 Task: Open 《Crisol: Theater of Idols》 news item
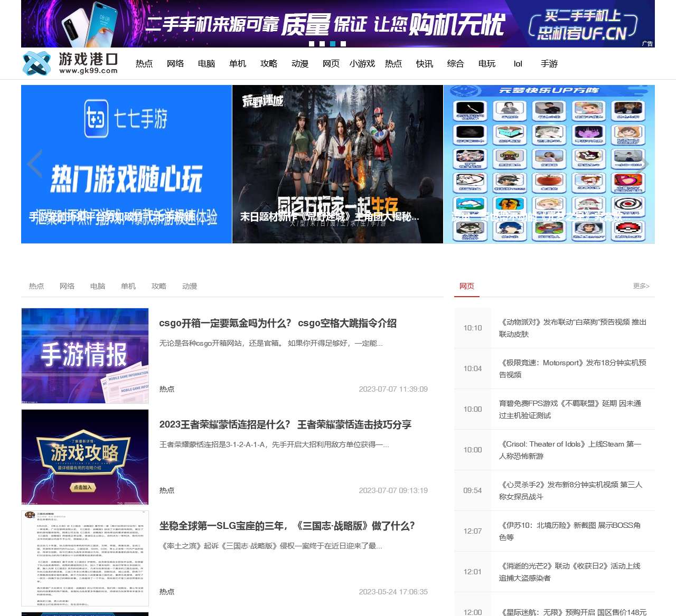570,450
